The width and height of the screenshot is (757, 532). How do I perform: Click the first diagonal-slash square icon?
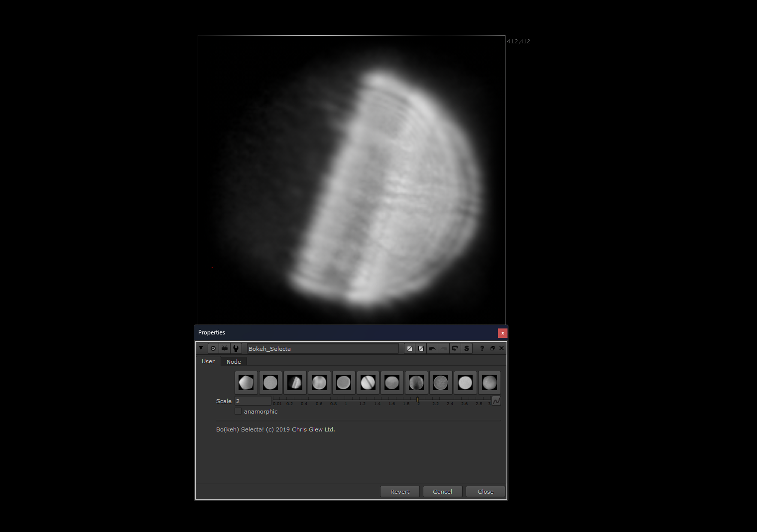click(409, 348)
